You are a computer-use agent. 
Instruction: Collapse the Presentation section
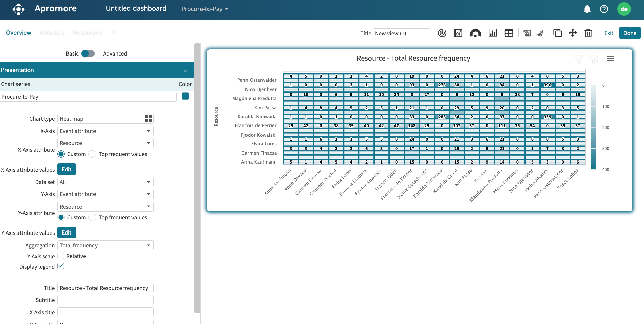[185, 70]
